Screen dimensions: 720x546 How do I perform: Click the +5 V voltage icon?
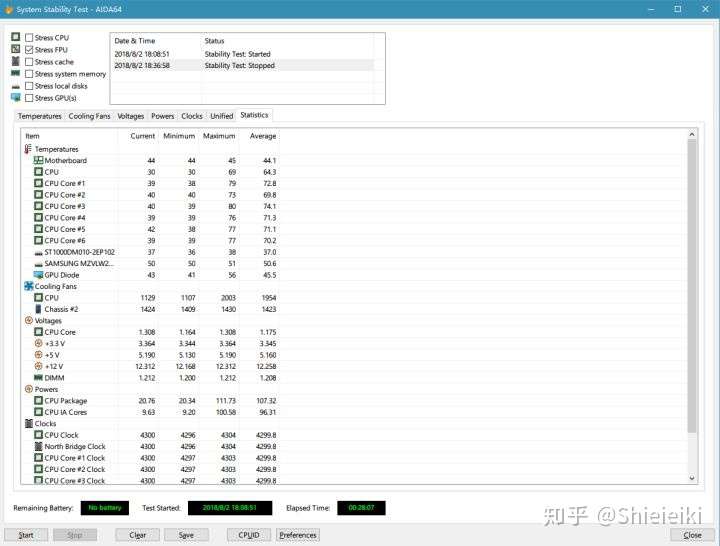(x=39, y=355)
